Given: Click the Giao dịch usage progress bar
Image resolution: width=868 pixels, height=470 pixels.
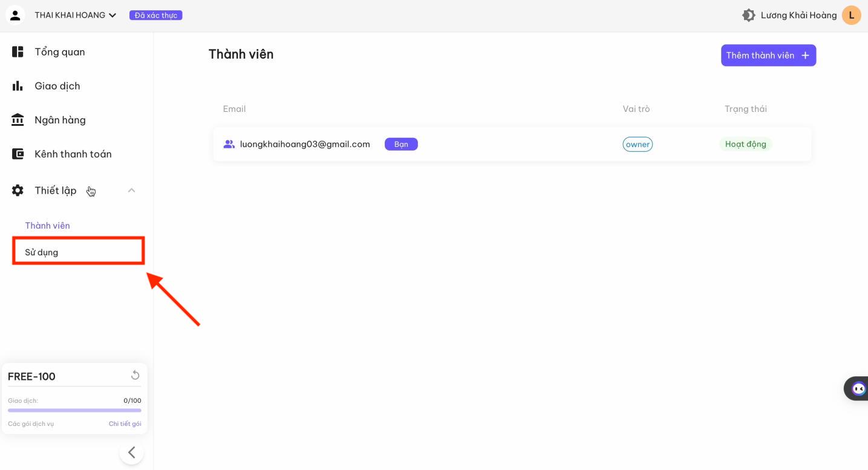Looking at the screenshot, I should [x=74, y=410].
